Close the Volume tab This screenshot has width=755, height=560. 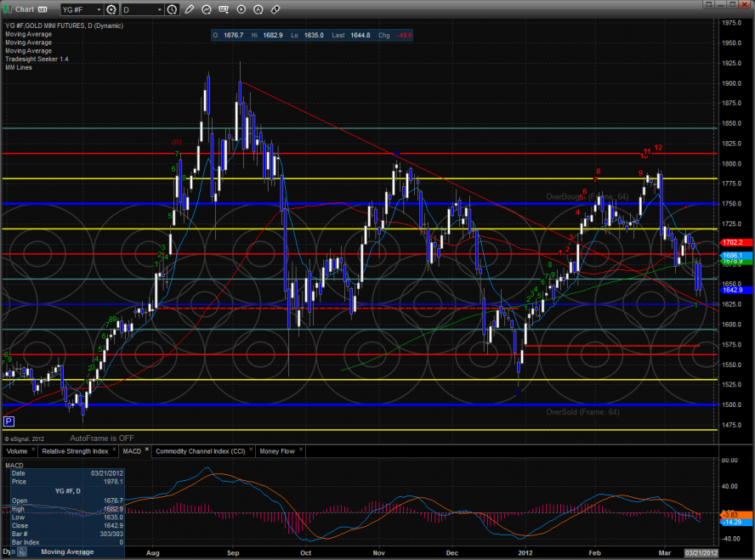[34, 451]
